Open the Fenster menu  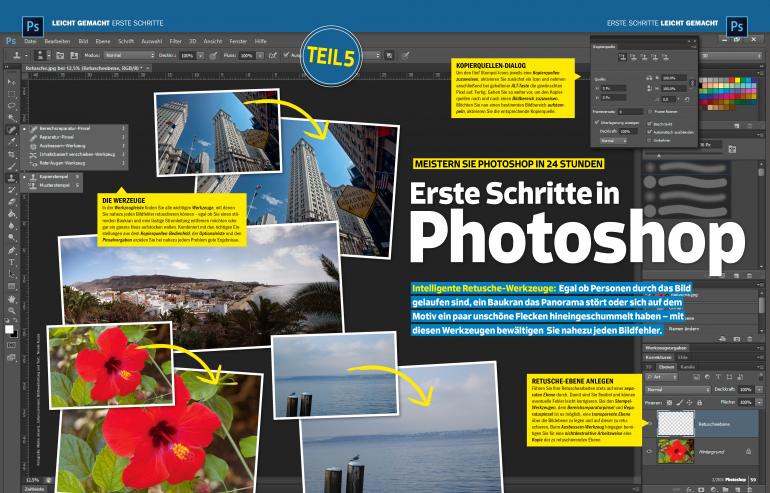pos(238,41)
